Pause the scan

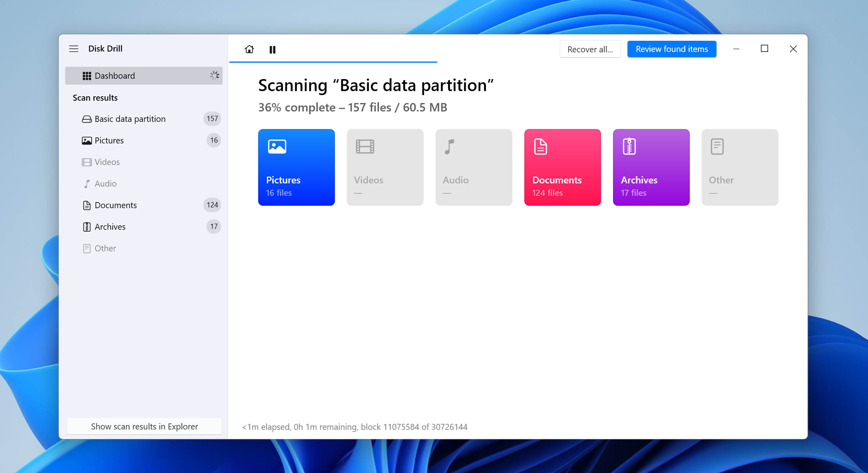point(273,50)
